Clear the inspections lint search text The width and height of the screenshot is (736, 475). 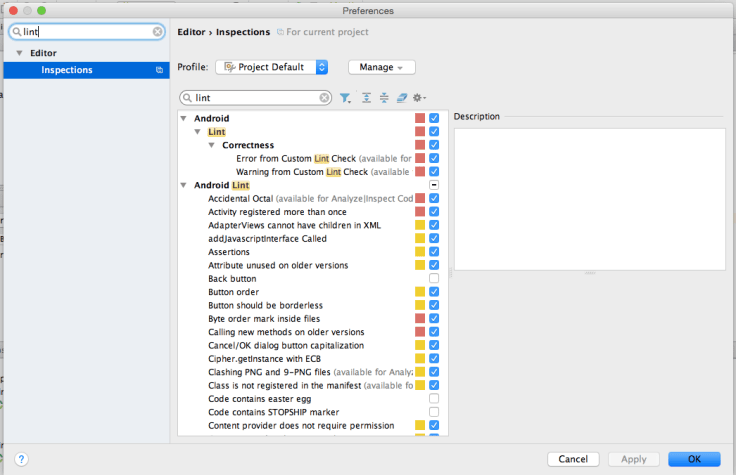[324, 98]
